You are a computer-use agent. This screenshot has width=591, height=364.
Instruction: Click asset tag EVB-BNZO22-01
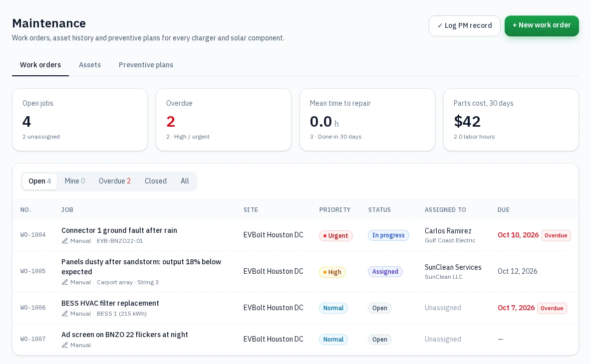[120, 241]
